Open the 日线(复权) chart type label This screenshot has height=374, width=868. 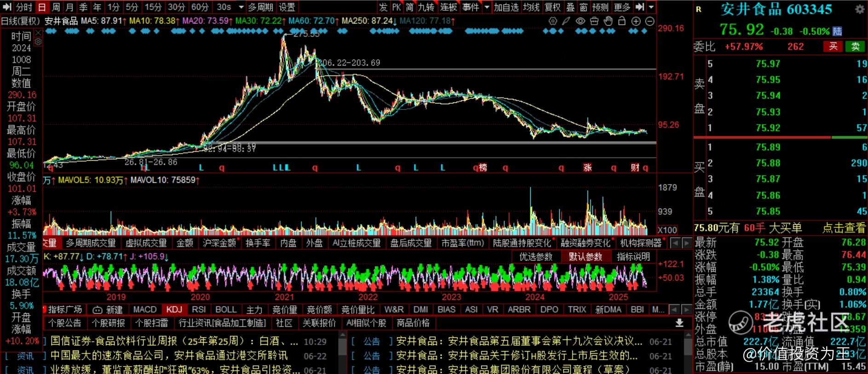click(20, 21)
